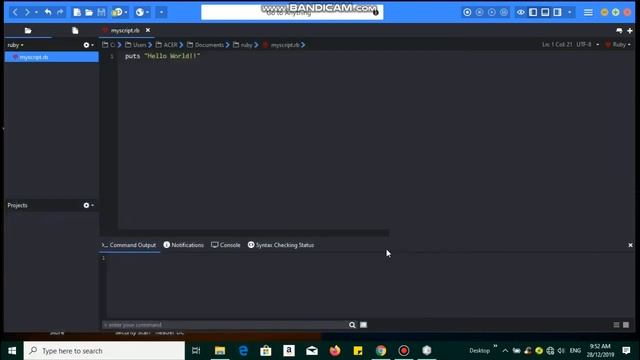Screen dimensions: 640x360
Task: Click the Users breadcrumb folder
Action: pyautogui.click(x=136, y=45)
